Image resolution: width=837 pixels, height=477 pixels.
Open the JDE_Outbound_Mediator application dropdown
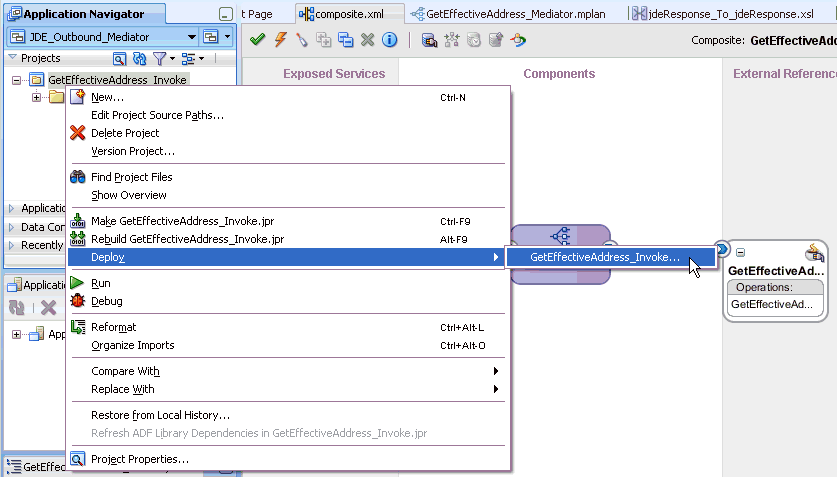[191, 37]
